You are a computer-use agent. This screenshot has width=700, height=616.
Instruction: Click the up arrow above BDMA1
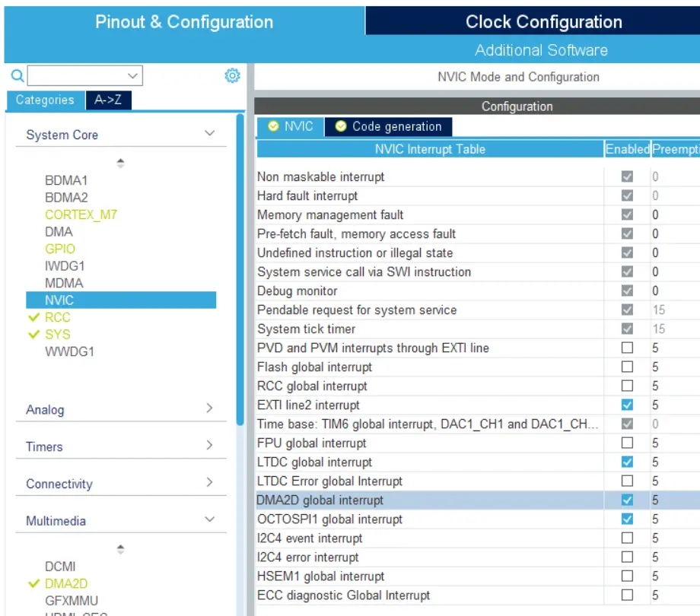pyautogui.click(x=120, y=163)
